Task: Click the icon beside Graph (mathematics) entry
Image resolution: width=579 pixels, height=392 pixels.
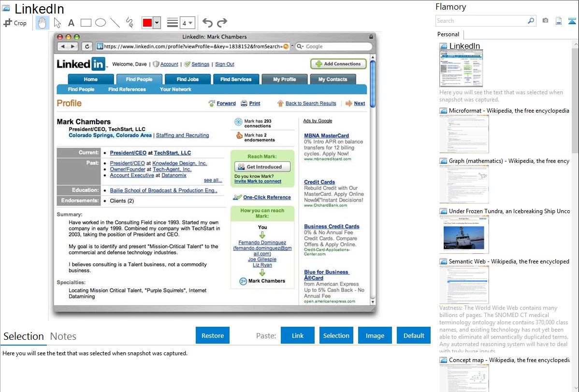Action: pyautogui.click(x=443, y=161)
